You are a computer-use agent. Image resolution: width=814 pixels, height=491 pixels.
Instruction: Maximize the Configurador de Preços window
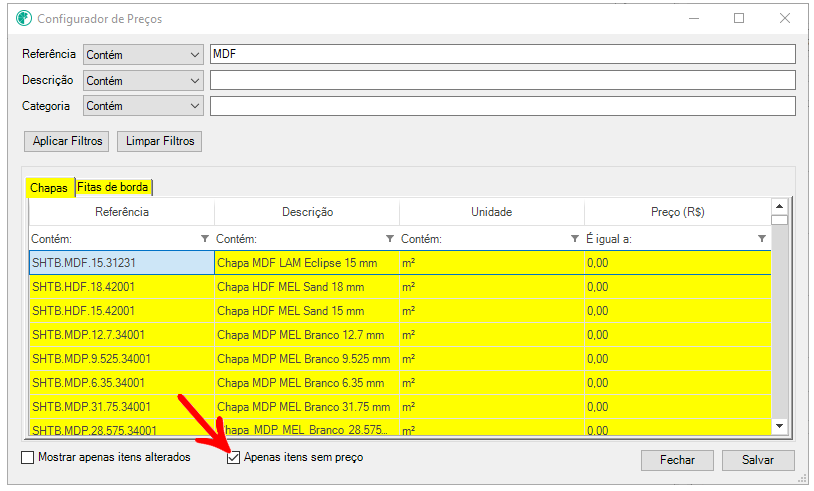coord(739,18)
